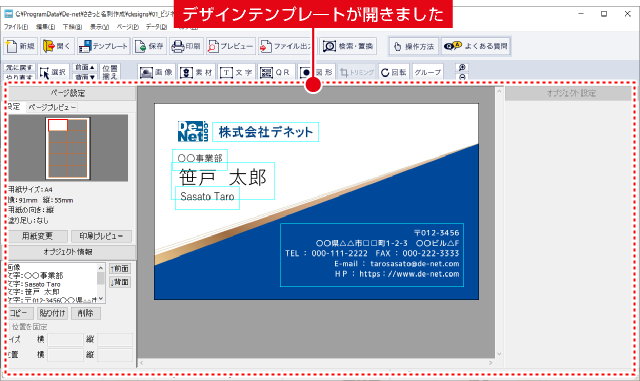The image size is (640, 381).
Task: Click the 検索・置換 toolbar button
Action: click(x=348, y=46)
